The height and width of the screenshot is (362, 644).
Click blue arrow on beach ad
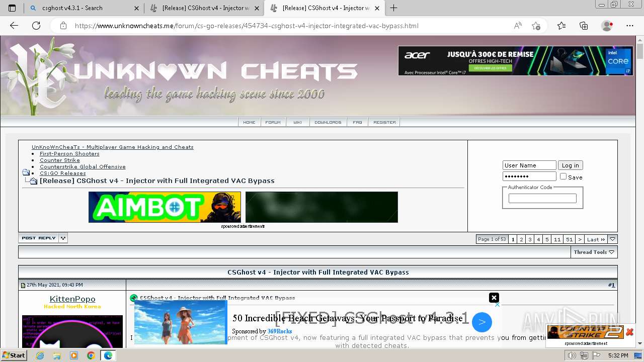481,322
